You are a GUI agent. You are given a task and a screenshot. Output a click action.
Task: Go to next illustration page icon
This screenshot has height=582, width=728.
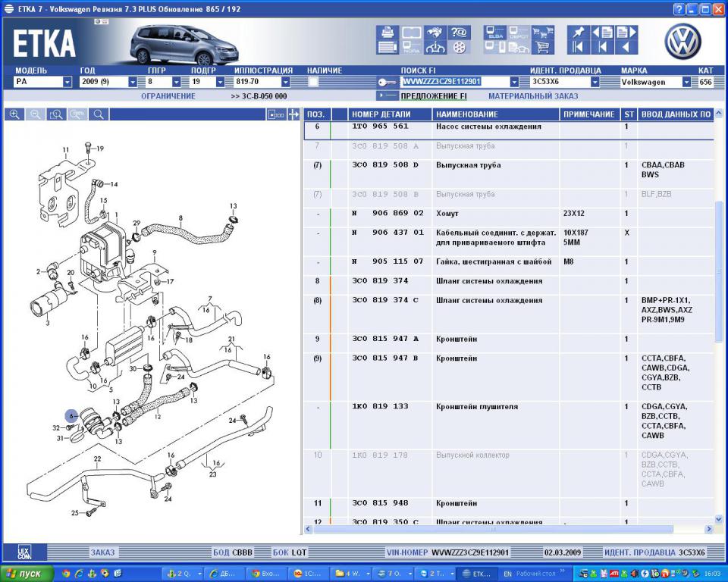[626, 33]
